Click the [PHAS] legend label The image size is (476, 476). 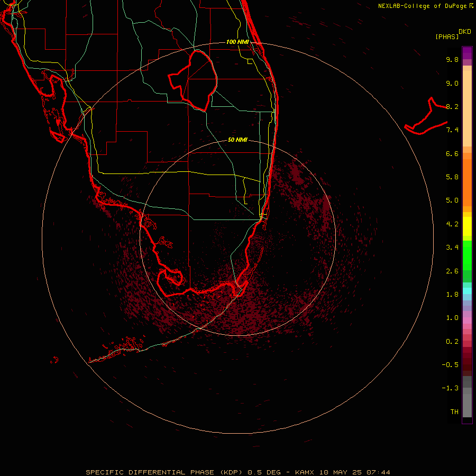[447, 37]
